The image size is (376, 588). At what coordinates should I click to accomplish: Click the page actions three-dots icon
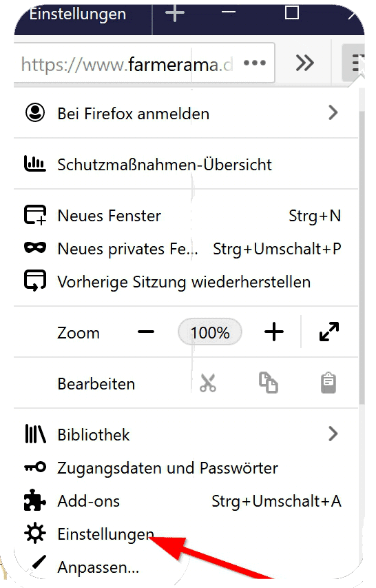click(x=255, y=63)
